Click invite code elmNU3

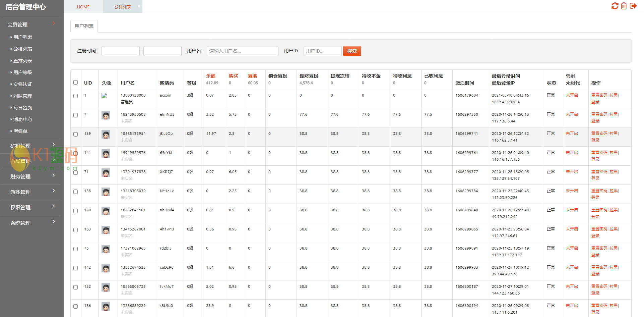[167, 114]
